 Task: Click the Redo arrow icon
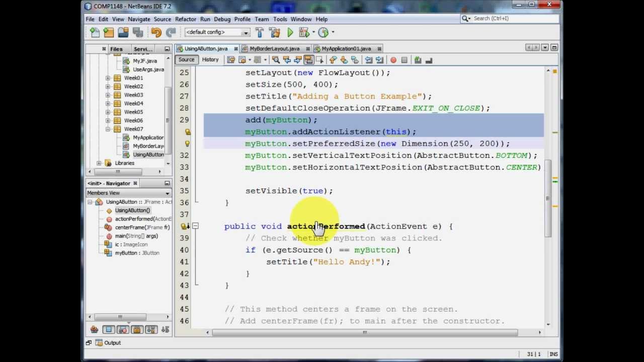(x=171, y=33)
